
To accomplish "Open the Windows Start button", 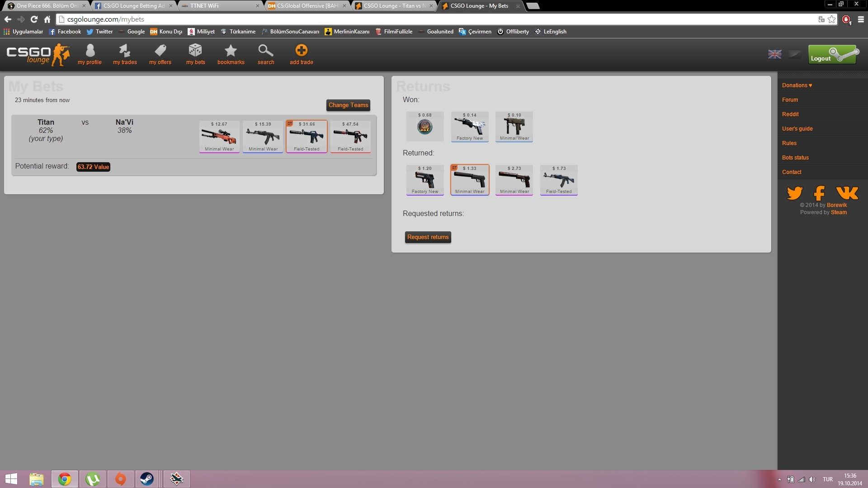I will tap(11, 479).
